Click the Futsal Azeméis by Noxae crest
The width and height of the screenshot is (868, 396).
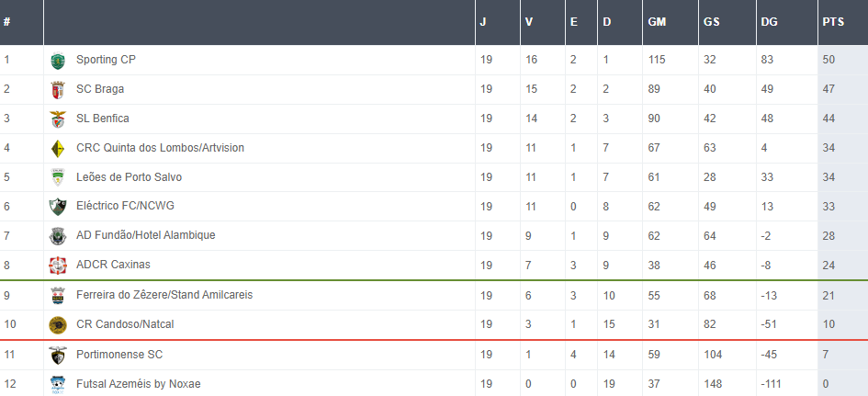coord(58,384)
